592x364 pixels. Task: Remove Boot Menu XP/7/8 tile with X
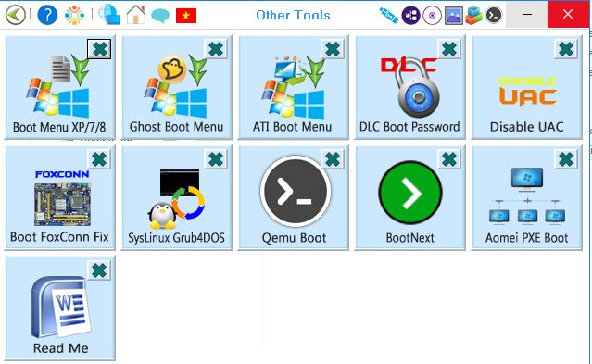point(99,49)
